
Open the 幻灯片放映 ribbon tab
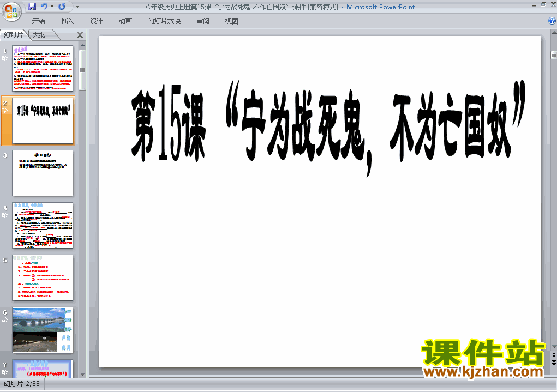164,21
